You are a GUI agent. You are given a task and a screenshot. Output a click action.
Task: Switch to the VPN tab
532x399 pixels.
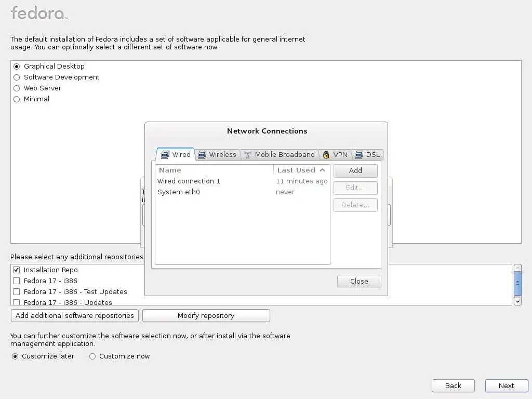tap(335, 155)
